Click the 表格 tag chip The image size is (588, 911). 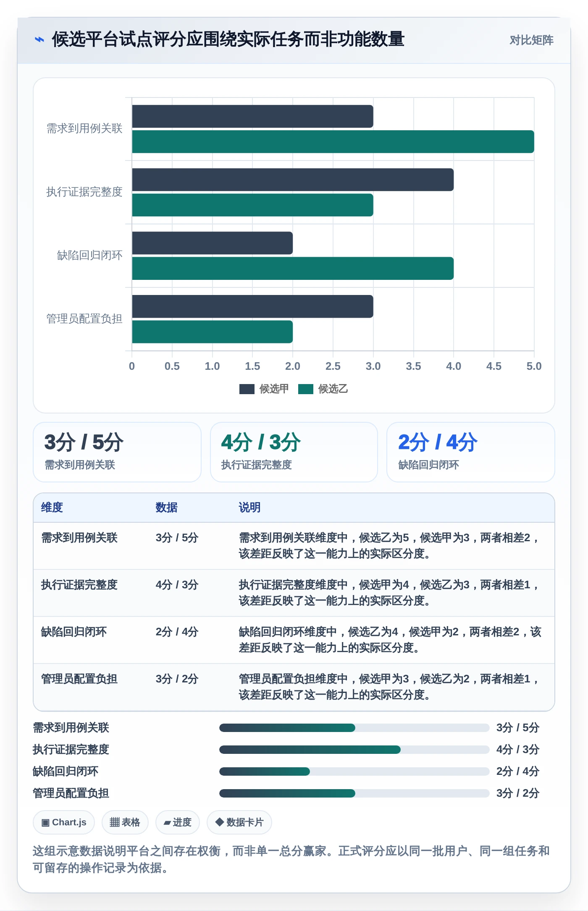point(125,822)
